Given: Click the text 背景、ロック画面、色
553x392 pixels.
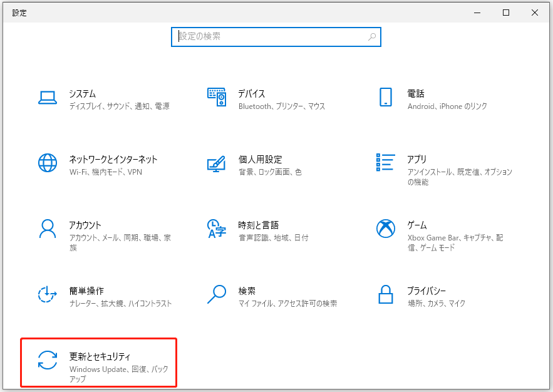Looking at the screenshot, I should 270,172.
